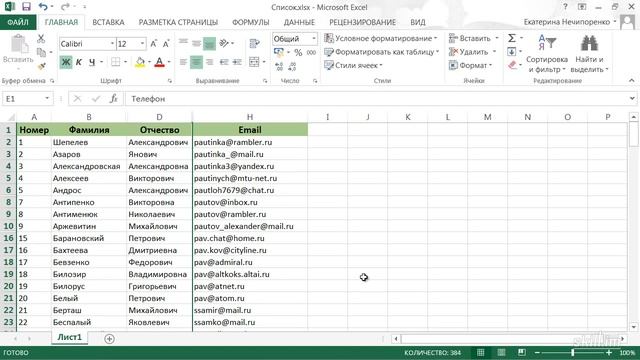Add a new sheet with plus button

[109, 338]
